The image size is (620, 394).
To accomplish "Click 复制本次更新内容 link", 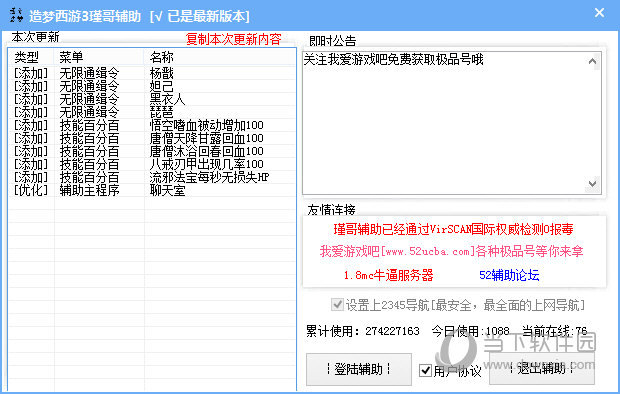I will tap(233, 39).
